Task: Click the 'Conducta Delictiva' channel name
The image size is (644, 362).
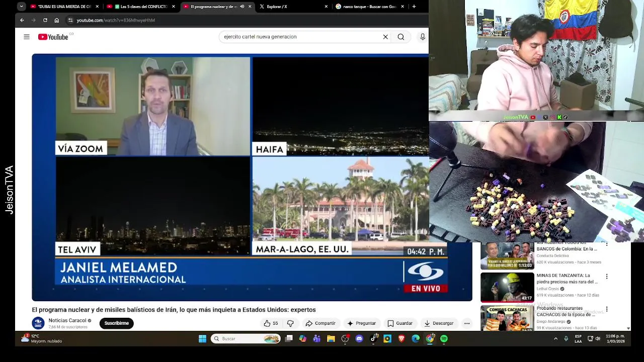Action: point(552,255)
